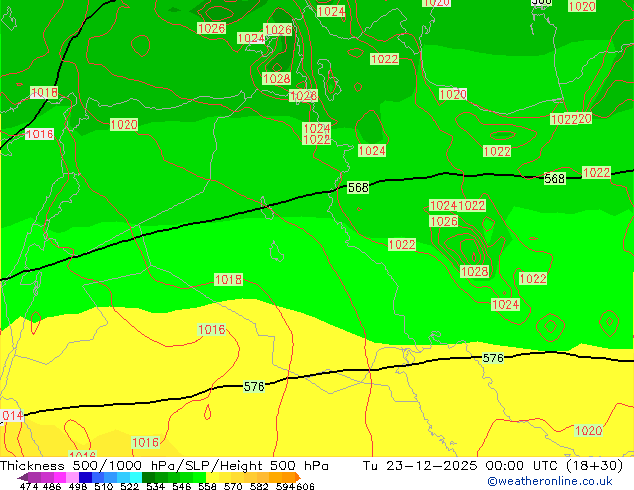
Task: Click the 1026 label below 10241022
Action: (x=444, y=221)
